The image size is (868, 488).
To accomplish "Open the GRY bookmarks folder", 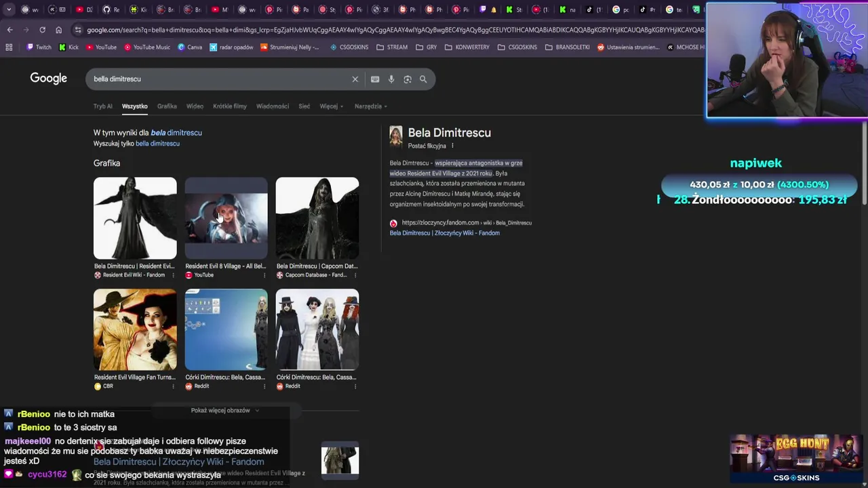I will pos(426,47).
